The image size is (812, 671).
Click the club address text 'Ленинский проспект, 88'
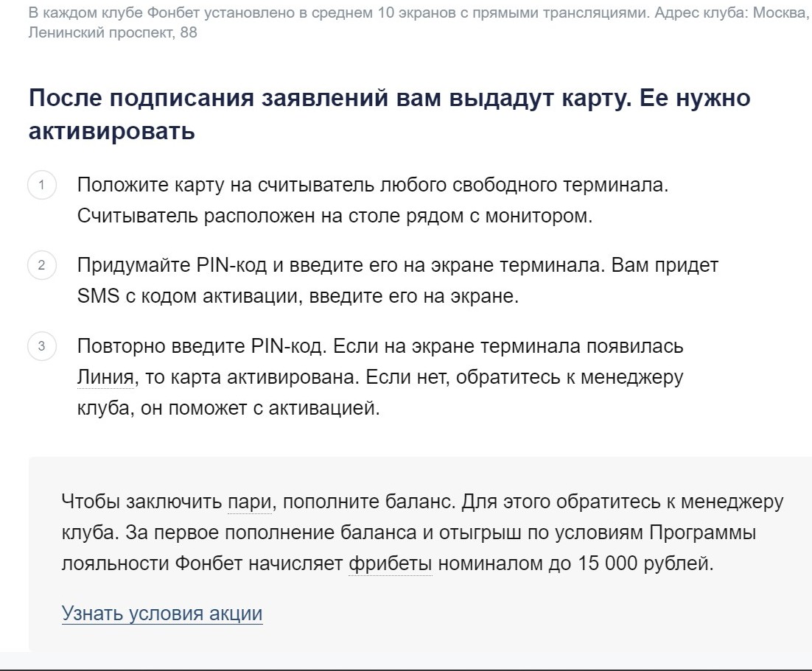pyautogui.click(x=113, y=32)
